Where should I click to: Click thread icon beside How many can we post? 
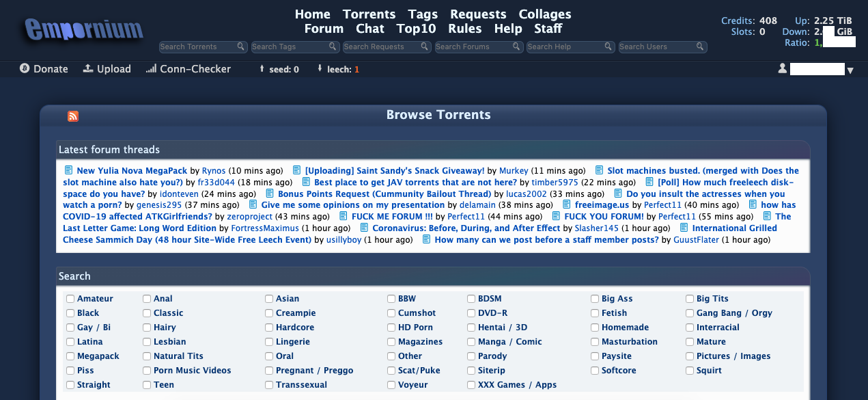click(426, 239)
